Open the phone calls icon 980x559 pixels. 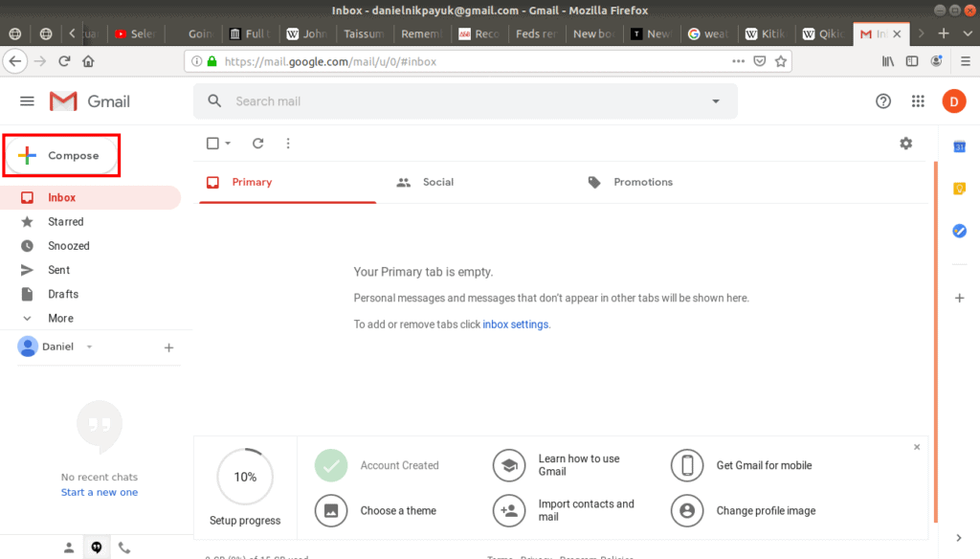pyautogui.click(x=124, y=548)
